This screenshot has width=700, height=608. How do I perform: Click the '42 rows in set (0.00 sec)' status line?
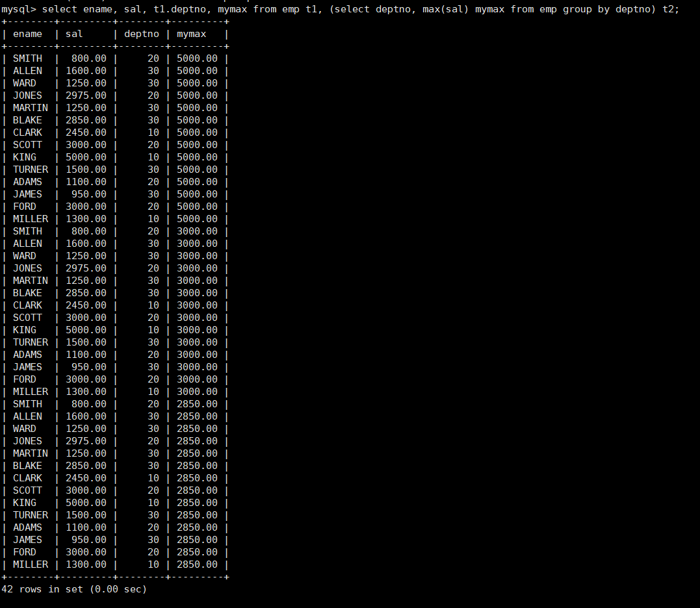coord(74,589)
